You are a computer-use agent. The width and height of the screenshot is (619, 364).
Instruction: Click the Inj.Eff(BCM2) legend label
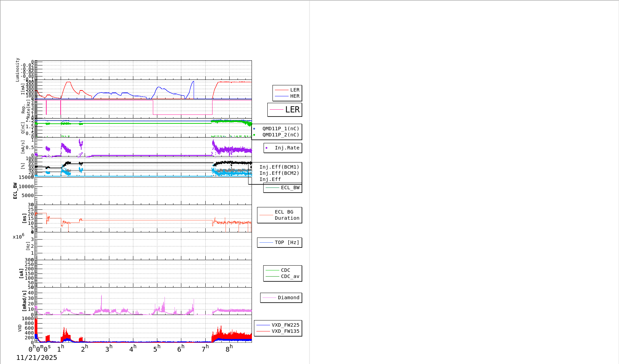pos(279,173)
